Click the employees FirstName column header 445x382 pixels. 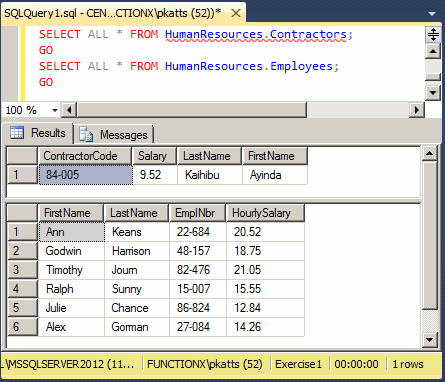[71, 213]
